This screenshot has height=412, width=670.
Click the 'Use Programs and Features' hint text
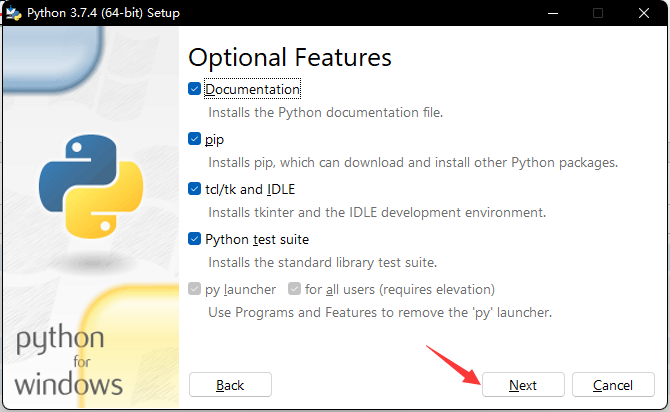380,312
